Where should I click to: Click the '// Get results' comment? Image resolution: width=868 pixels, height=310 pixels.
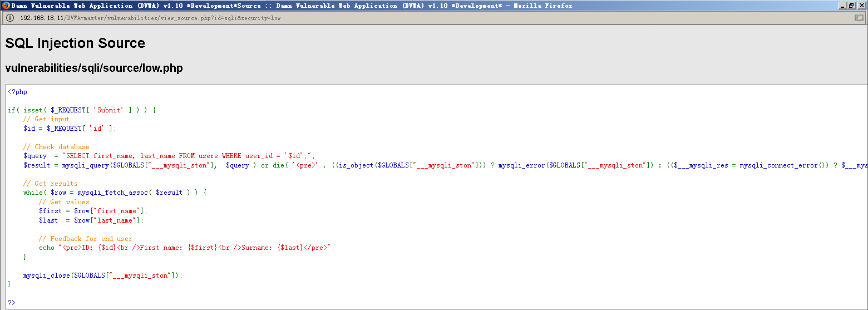tap(50, 184)
